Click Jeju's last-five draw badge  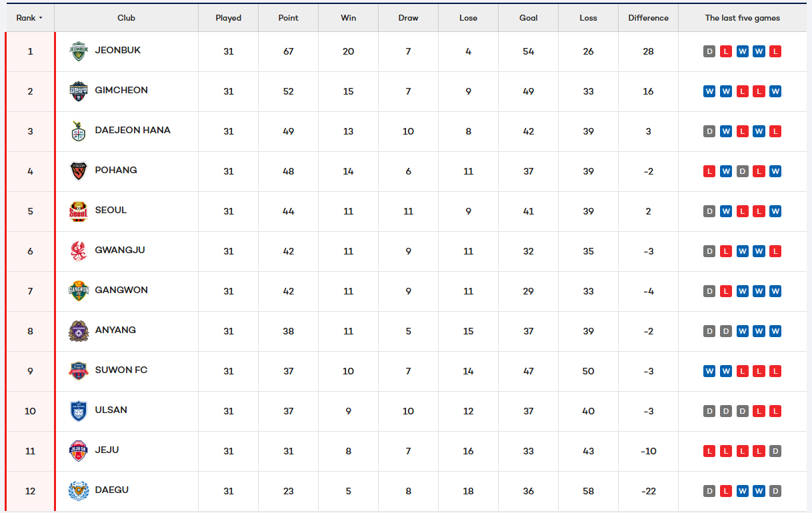775,451
